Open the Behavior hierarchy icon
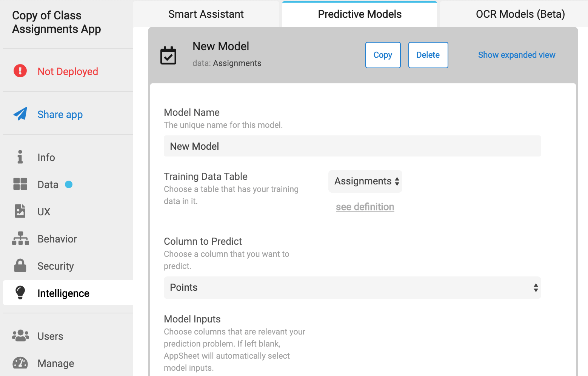The width and height of the screenshot is (588, 376). pos(20,238)
